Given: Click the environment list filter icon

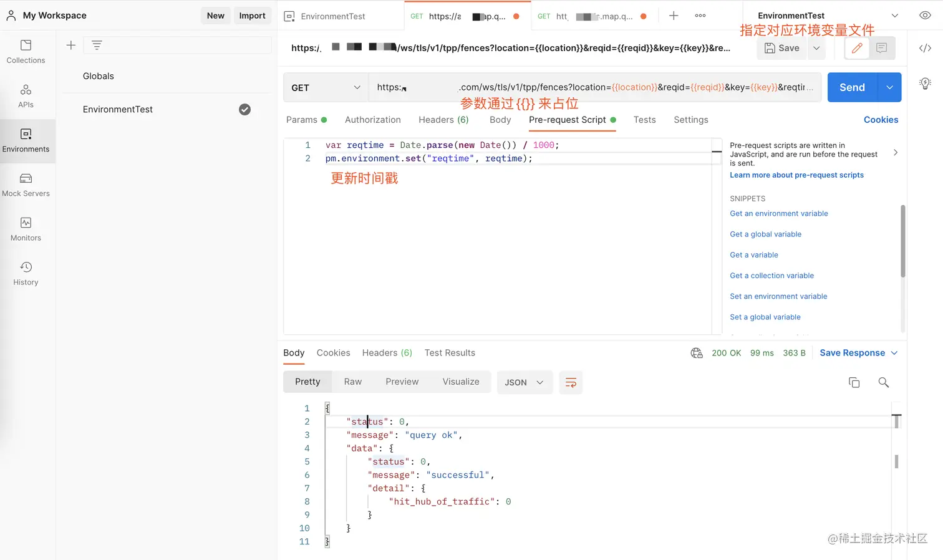Looking at the screenshot, I should click(x=97, y=45).
